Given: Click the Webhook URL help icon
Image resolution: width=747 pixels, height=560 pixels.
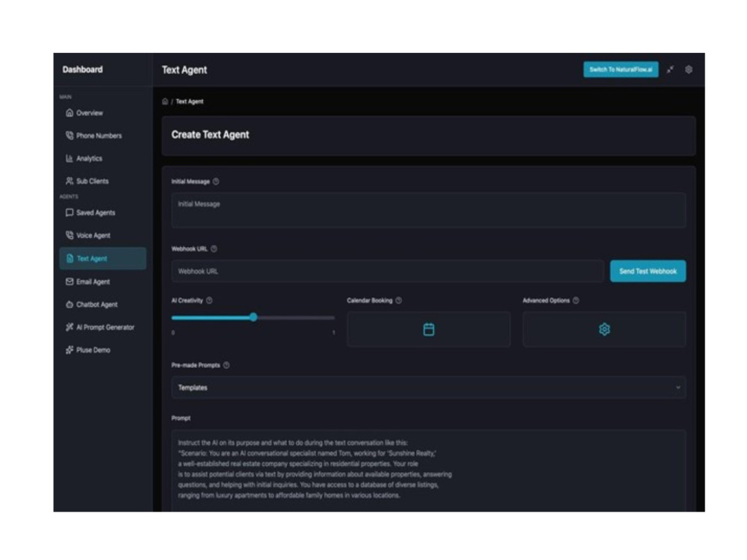Looking at the screenshot, I should point(214,249).
